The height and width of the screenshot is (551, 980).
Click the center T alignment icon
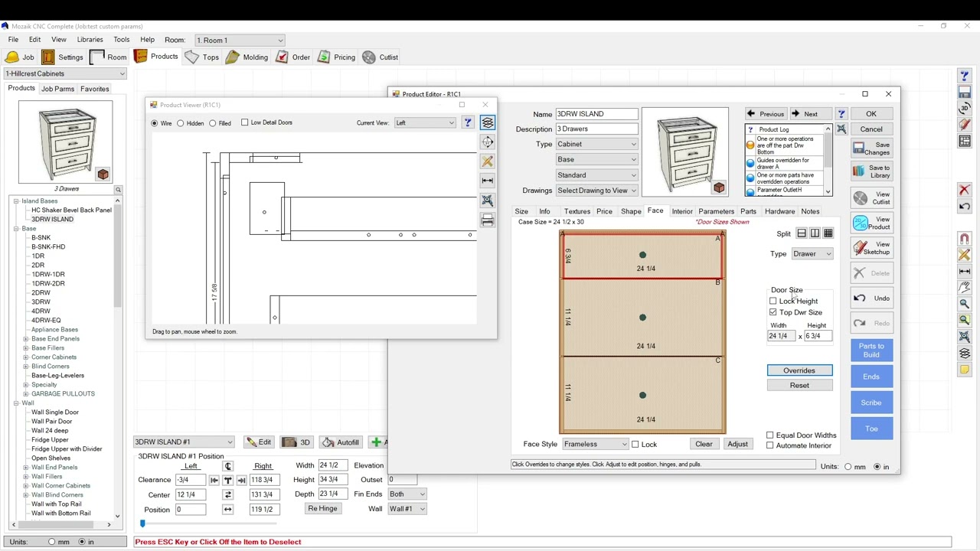tap(227, 480)
